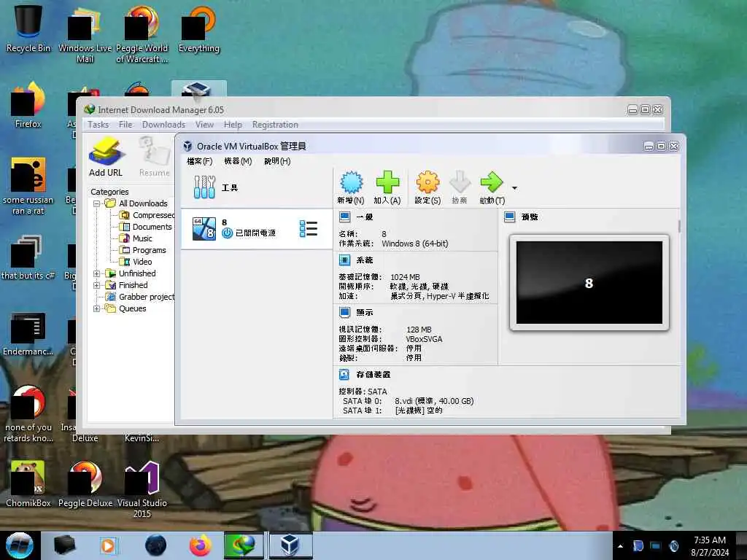The height and width of the screenshot is (560, 747).
Task: Click the VirtualBox taskbar button
Action: tap(290, 545)
